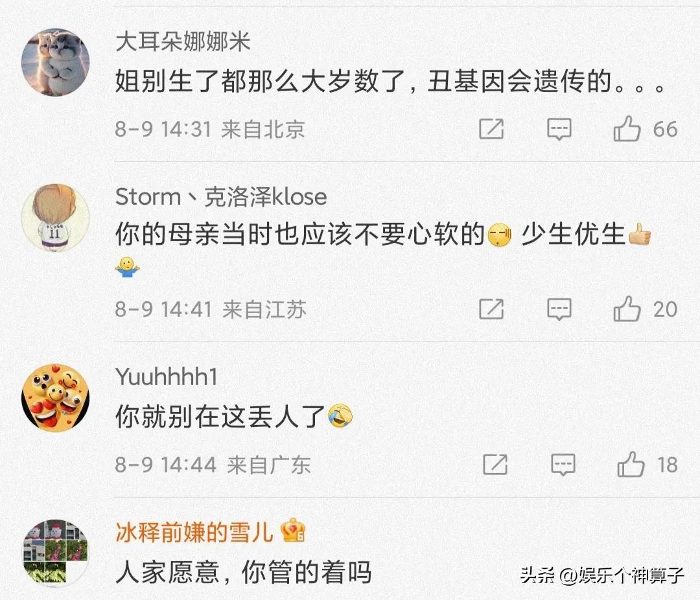Image resolution: width=700 pixels, height=600 pixels.
Task: Open comment bubble on Yuuhhhh1's comment
Action: click(563, 465)
